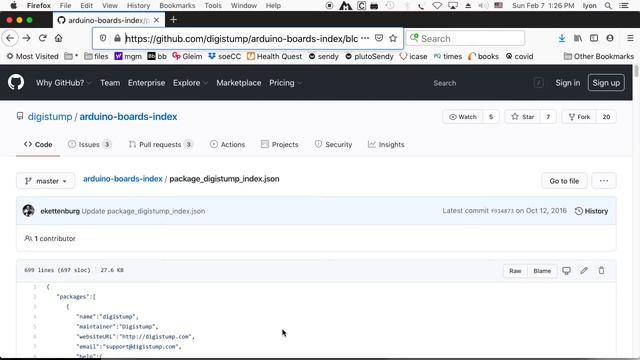Toggle sidebar view icon in toolbar
640x360 pixels.
(x=594, y=38)
